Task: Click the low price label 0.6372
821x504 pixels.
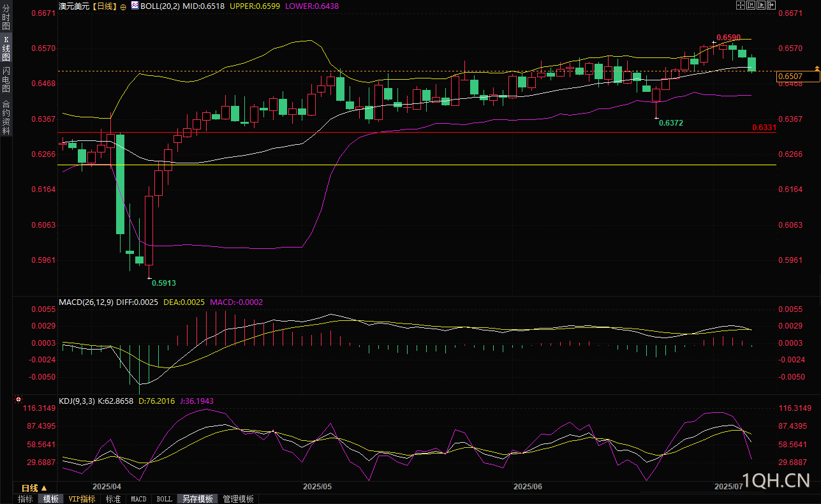Action: (670, 123)
